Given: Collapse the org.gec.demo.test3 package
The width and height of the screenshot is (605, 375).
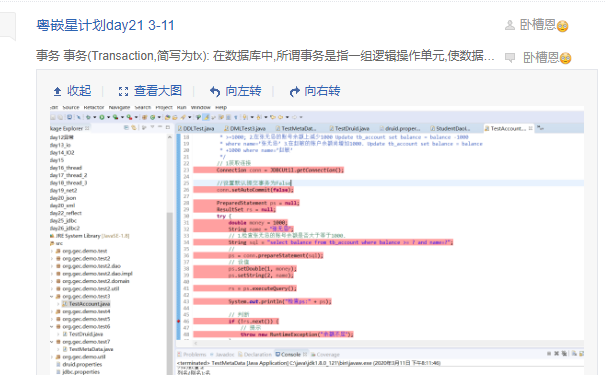Looking at the screenshot, I should 52,296.
